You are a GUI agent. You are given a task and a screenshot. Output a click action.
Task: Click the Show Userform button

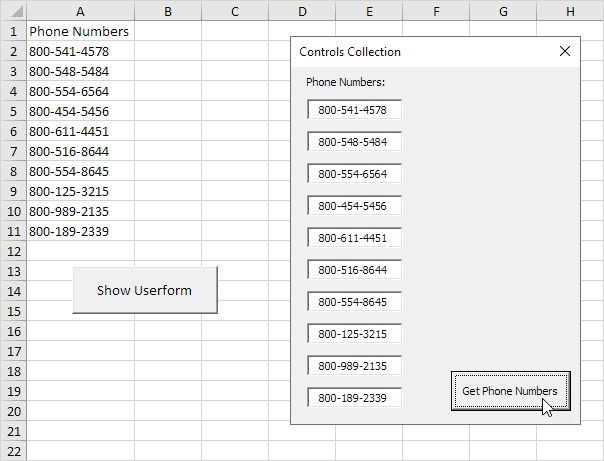(x=145, y=290)
